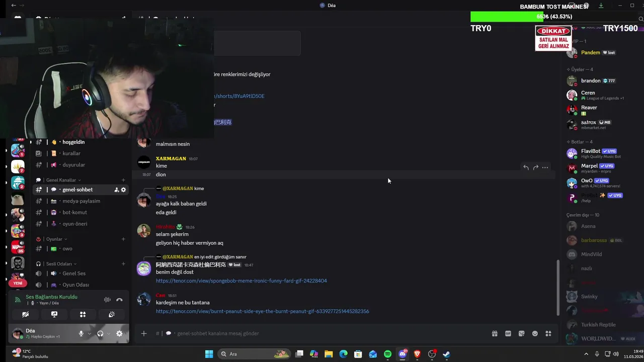This screenshot has height=362, width=644.
Task: Open the voice connection signal icon
Action: click(18, 300)
